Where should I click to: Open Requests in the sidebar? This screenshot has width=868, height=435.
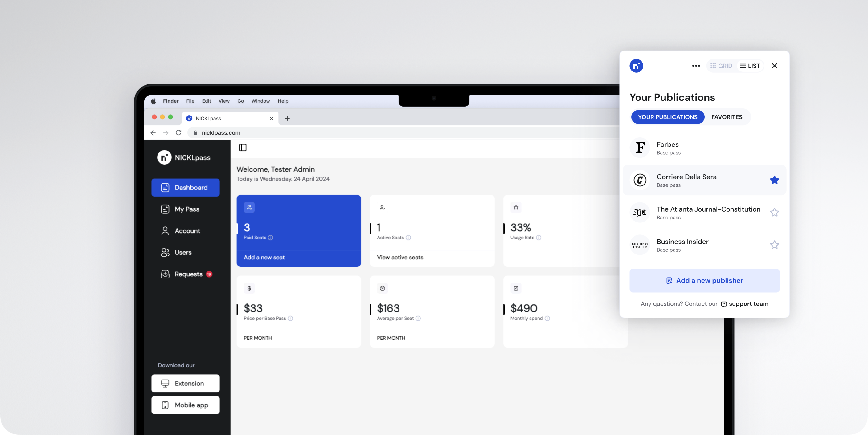tap(185, 274)
